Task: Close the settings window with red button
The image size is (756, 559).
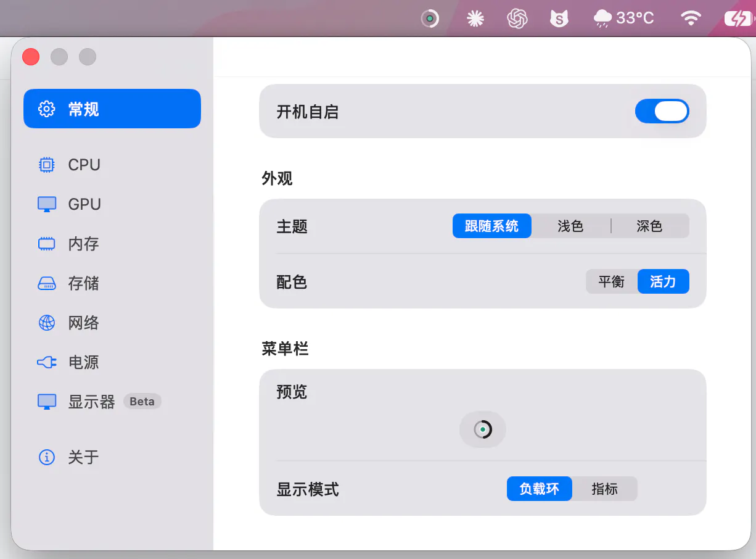Action: coord(31,57)
